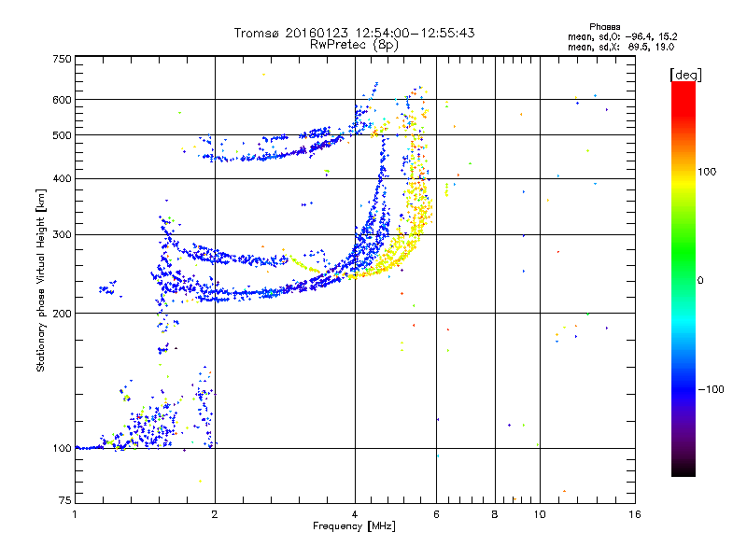
Task: Click the 'mean, sd,O: -96.4, 15.2' line
Action: (x=622, y=36)
